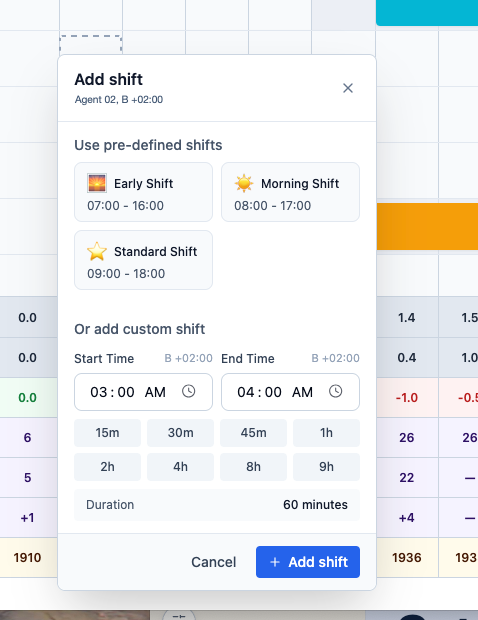
Task: Click the 0.4 cell on the right
Action: [407, 357]
